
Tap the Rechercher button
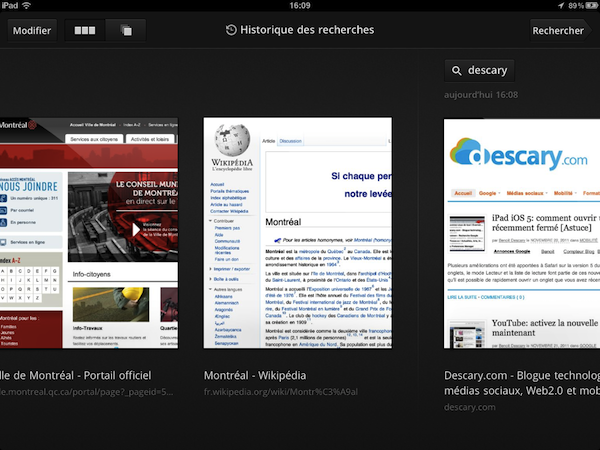tap(560, 30)
